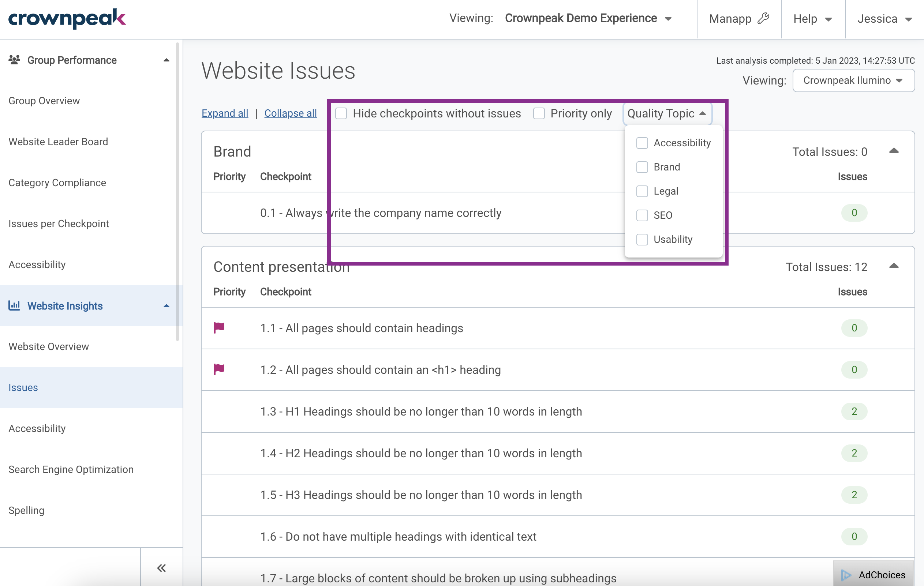
Task: Collapse the Group Performance section
Action: (167, 60)
